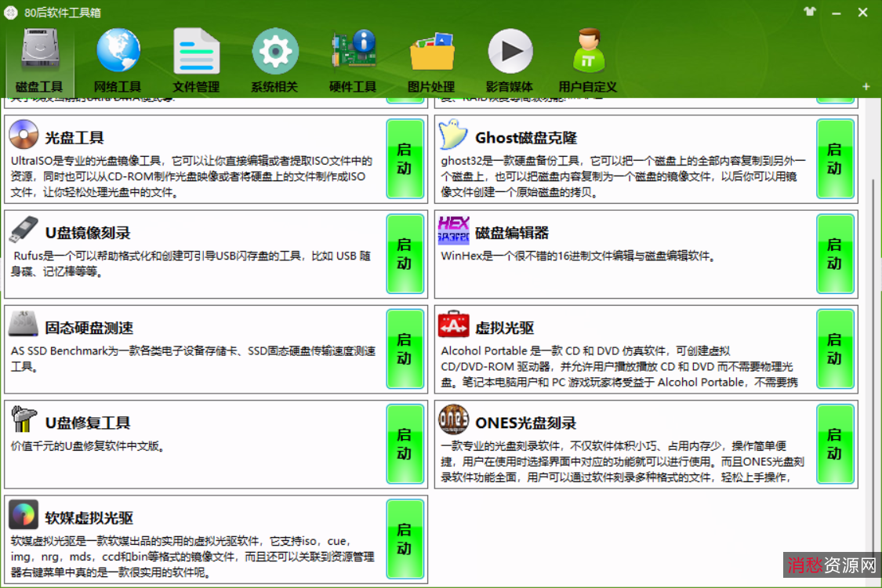Screen dimensions: 882x588
Task: Launch Ghost磁盘克隆 with its 启动 button
Action: [x=835, y=158]
